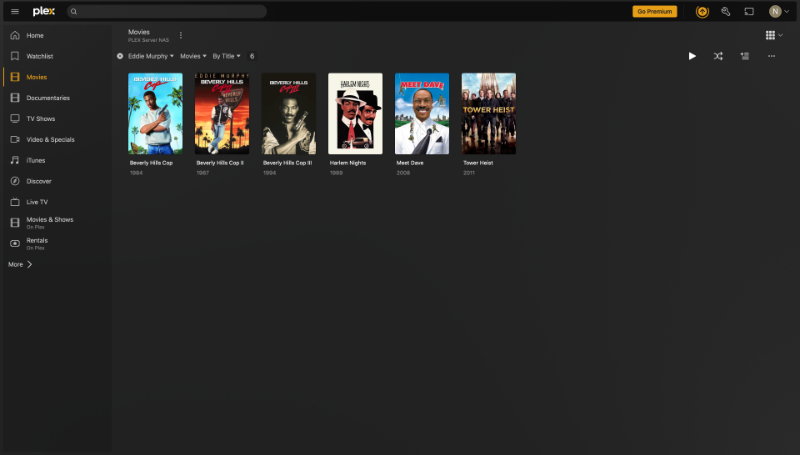
Task: Click the Documentaries film icon
Action: tap(15, 98)
